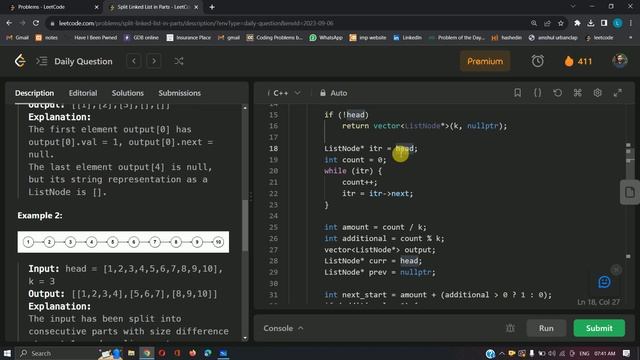
Task: Click code line 25 int amount
Action: pyautogui.click(x=375, y=227)
